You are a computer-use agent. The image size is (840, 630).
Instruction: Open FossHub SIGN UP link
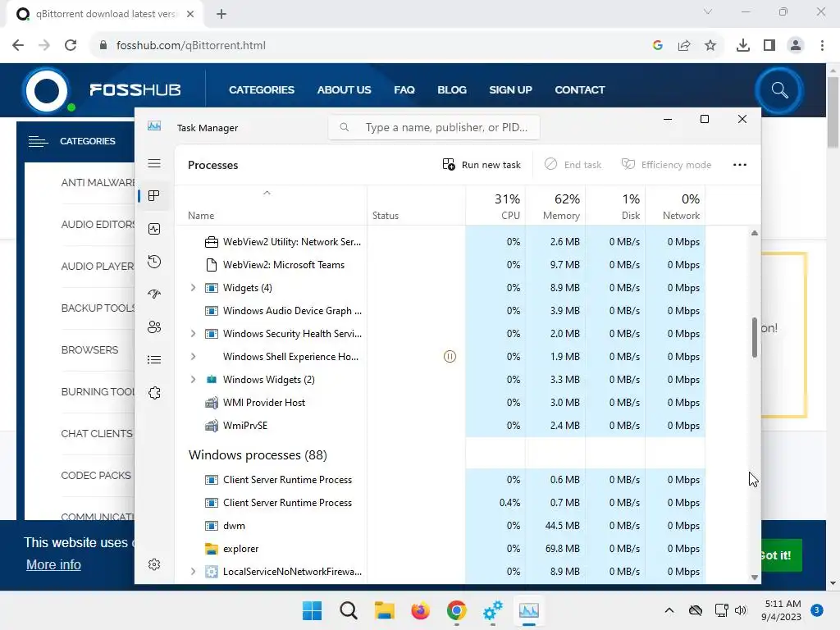click(510, 90)
